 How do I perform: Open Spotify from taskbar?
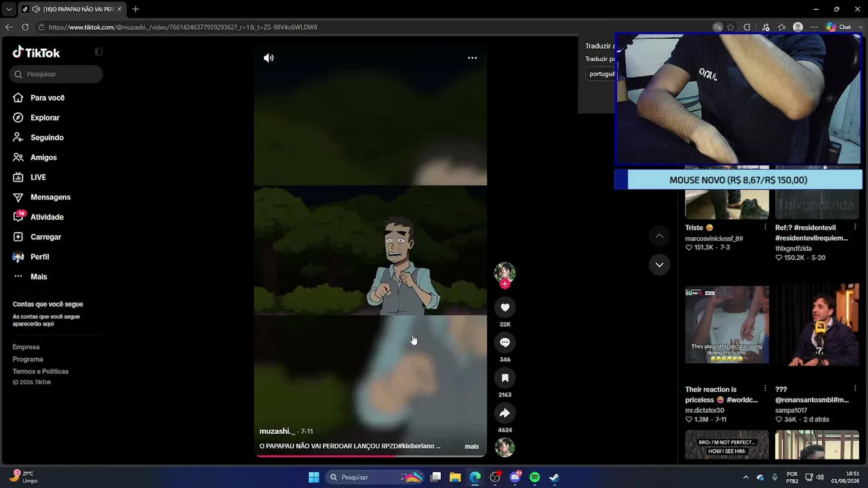coord(534,477)
